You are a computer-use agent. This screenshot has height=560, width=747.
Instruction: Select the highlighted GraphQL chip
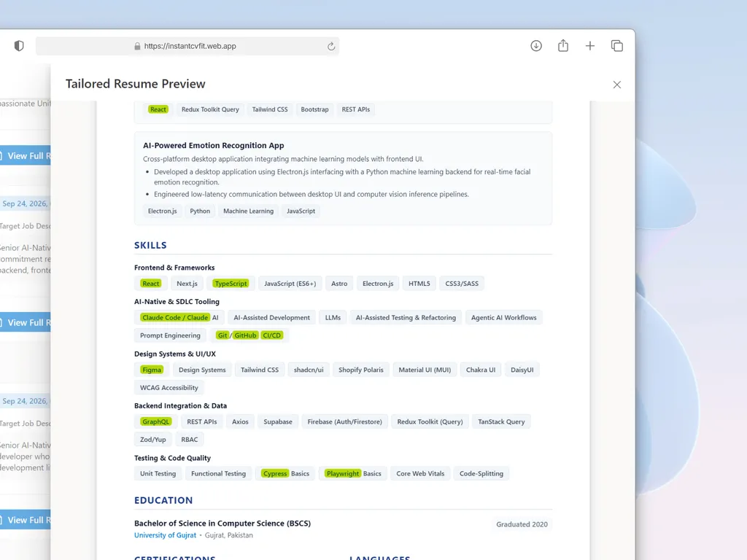[x=156, y=422]
